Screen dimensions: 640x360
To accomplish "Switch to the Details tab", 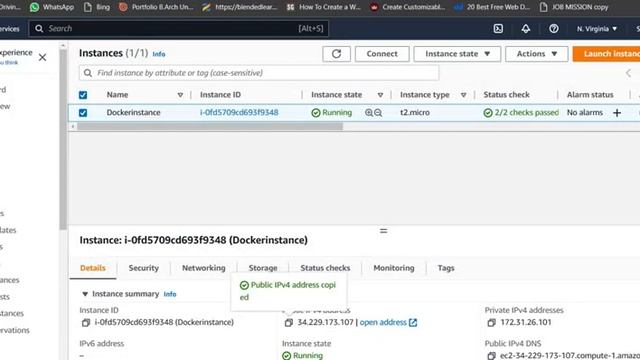I will coord(93,268).
